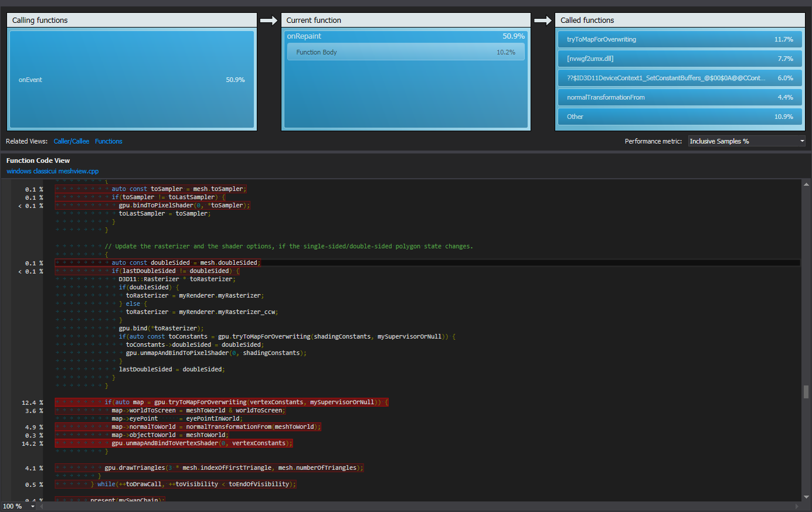
Task: Click the arrow icon between Calling and Current function
Action: click(x=269, y=21)
